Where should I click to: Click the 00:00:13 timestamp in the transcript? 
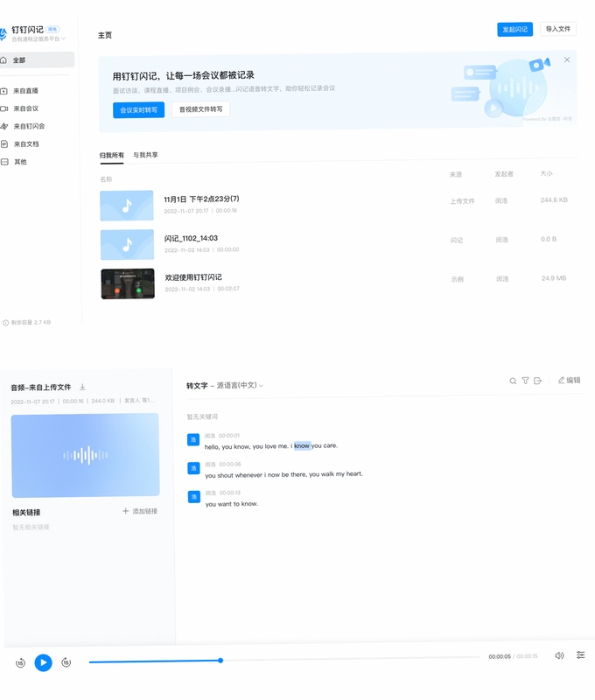click(230, 493)
